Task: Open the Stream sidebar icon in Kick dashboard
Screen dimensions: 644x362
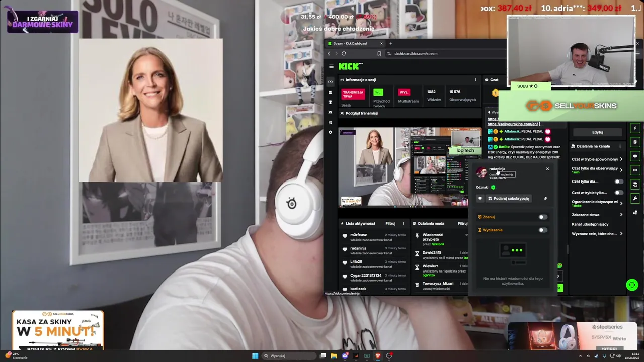Action: coord(330,82)
